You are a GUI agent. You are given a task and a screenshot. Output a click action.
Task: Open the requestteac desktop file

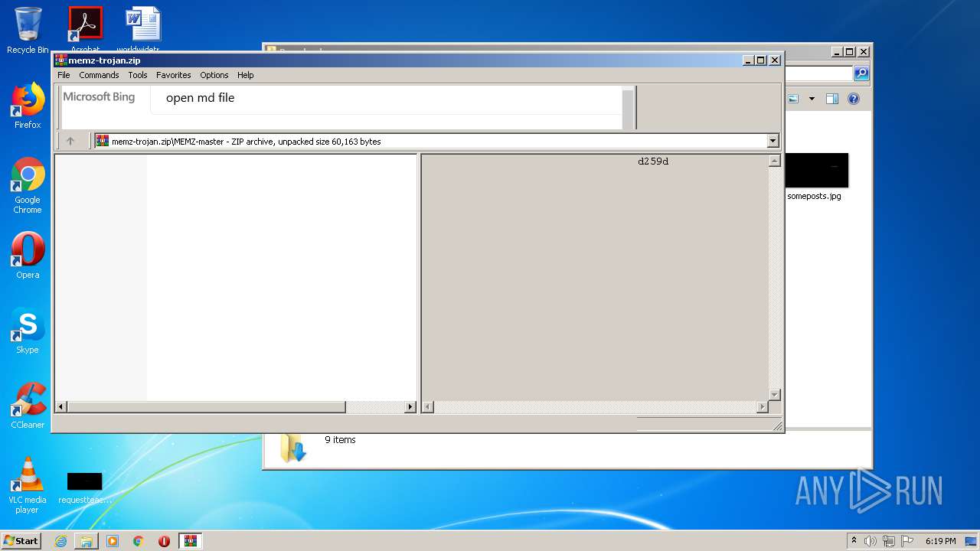(x=84, y=488)
